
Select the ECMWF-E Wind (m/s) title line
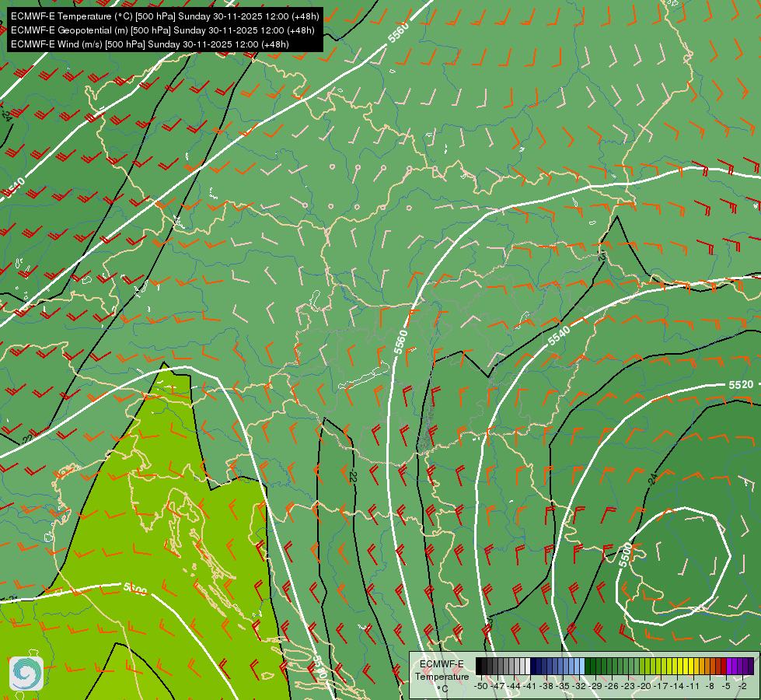click(150, 44)
